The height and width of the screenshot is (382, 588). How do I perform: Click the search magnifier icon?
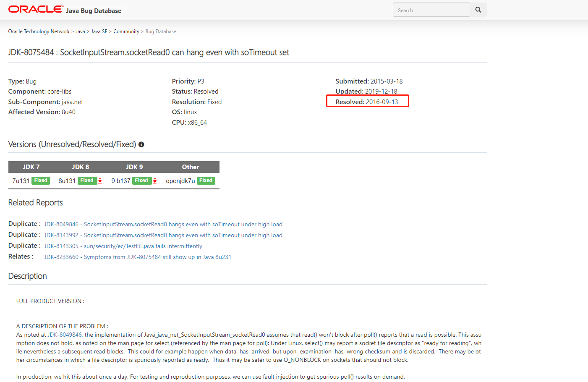(478, 9)
